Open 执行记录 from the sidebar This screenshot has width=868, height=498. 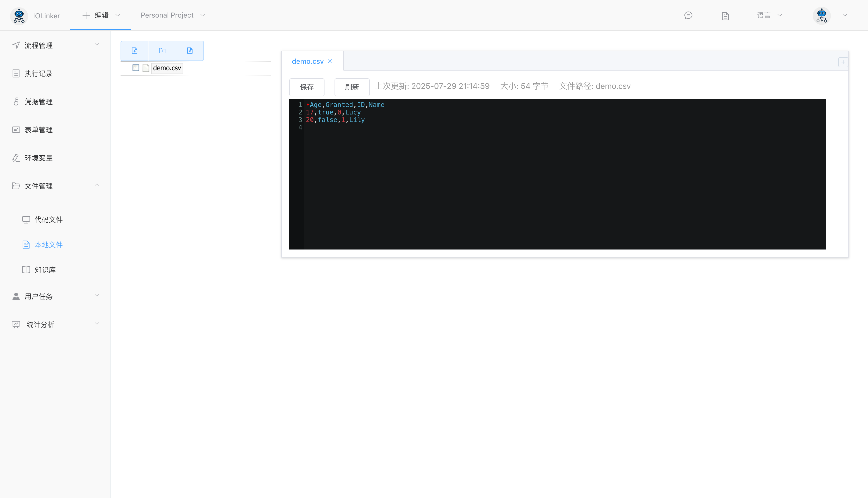pos(39,73)
